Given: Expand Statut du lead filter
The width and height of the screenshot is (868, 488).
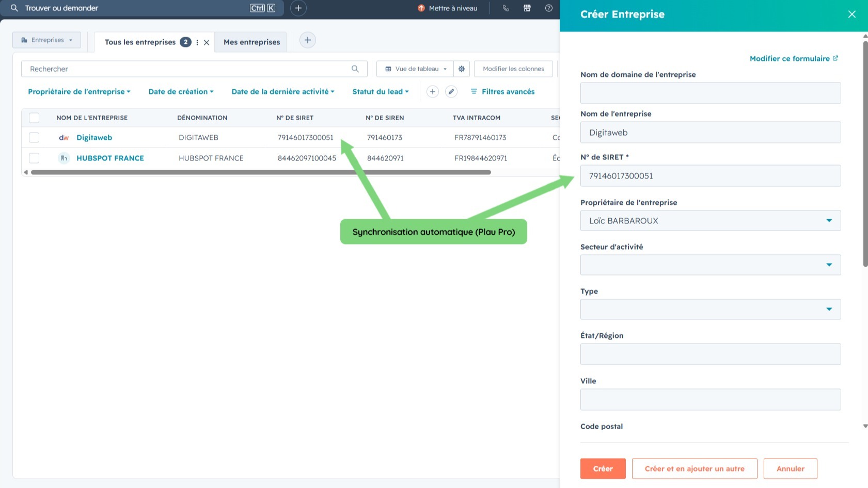Looking at the screenshot, I should click(x=381, y=92).
